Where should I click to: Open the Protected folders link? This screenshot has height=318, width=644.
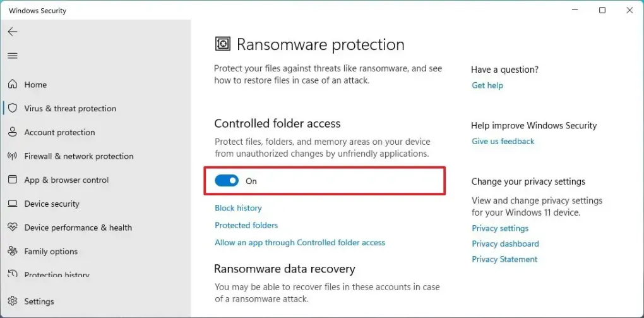click(x=246, y=225)
